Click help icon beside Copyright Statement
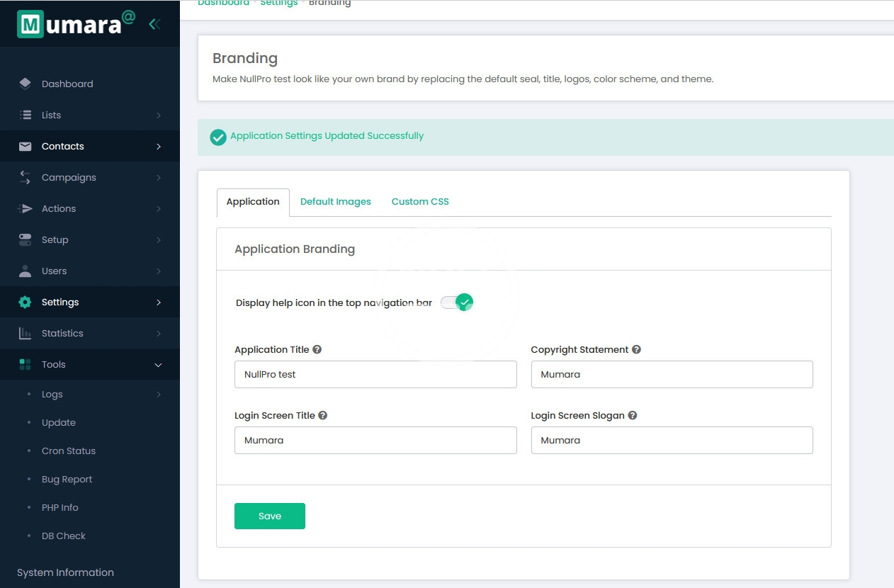 (x=636, y=349)
